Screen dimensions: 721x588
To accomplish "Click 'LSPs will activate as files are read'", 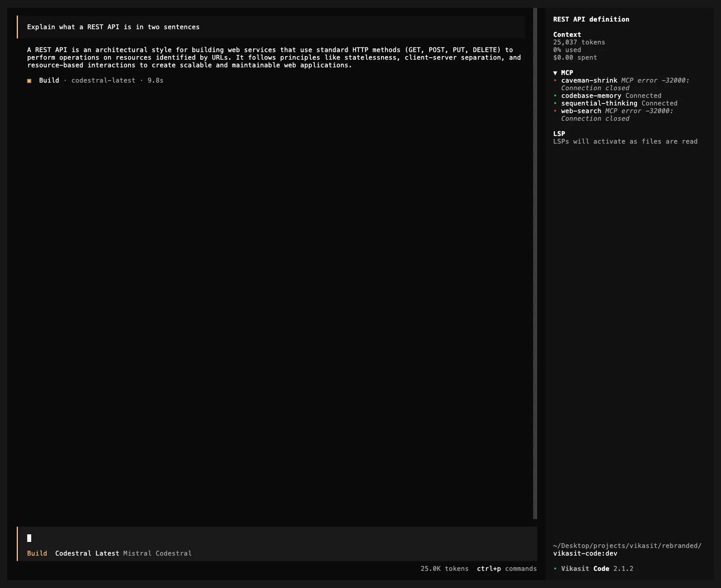I will point(625,141).
